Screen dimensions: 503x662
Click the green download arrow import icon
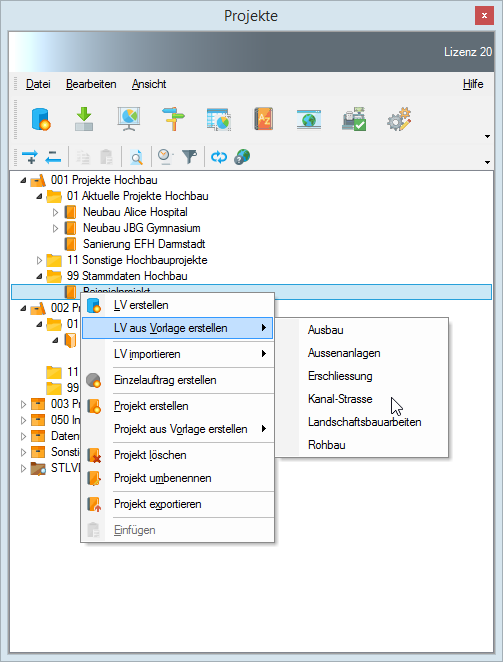pyautogui.click(x=84, y=119)
